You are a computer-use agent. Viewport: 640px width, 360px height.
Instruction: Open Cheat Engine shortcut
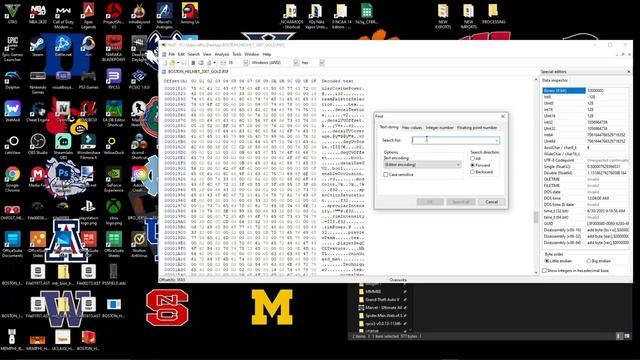point(38,111)
